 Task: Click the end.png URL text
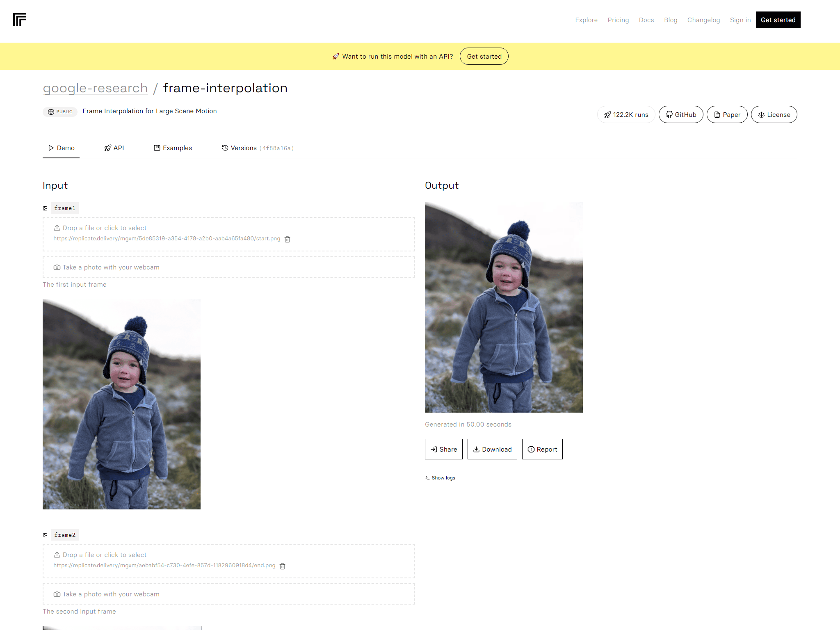[x=164, y=566]
